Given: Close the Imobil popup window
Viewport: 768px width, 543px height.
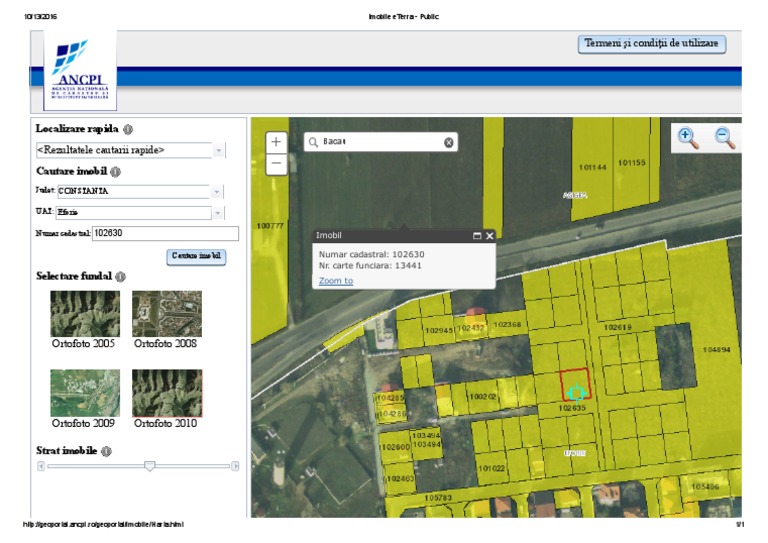Looking at the screenshot, I should coord(490,235).
